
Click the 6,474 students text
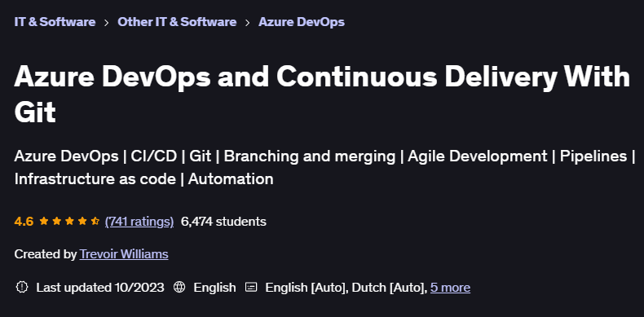(x=223, y=222)
